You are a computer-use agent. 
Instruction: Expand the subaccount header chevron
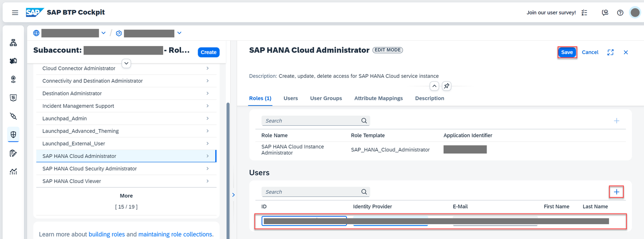127,64
